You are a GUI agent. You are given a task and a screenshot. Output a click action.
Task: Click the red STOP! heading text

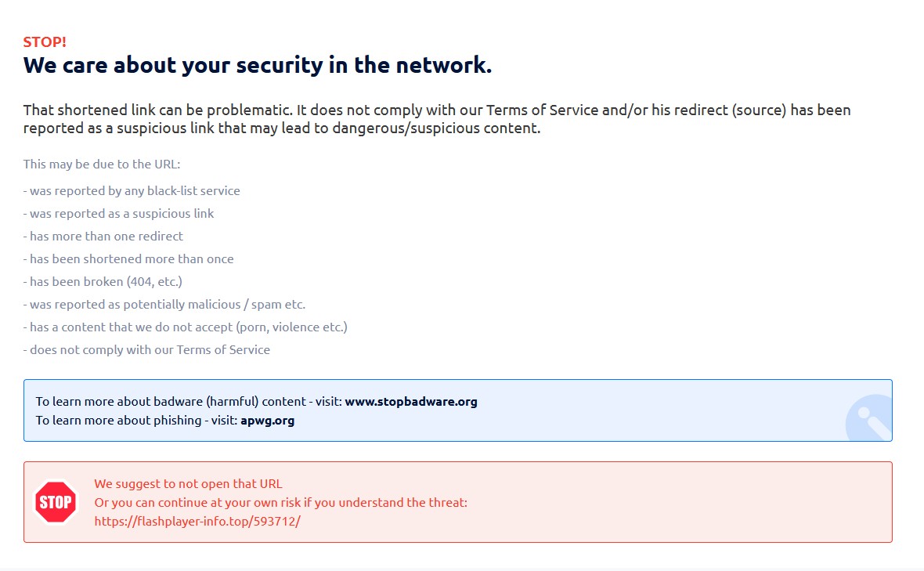click(x=45, y=42)
